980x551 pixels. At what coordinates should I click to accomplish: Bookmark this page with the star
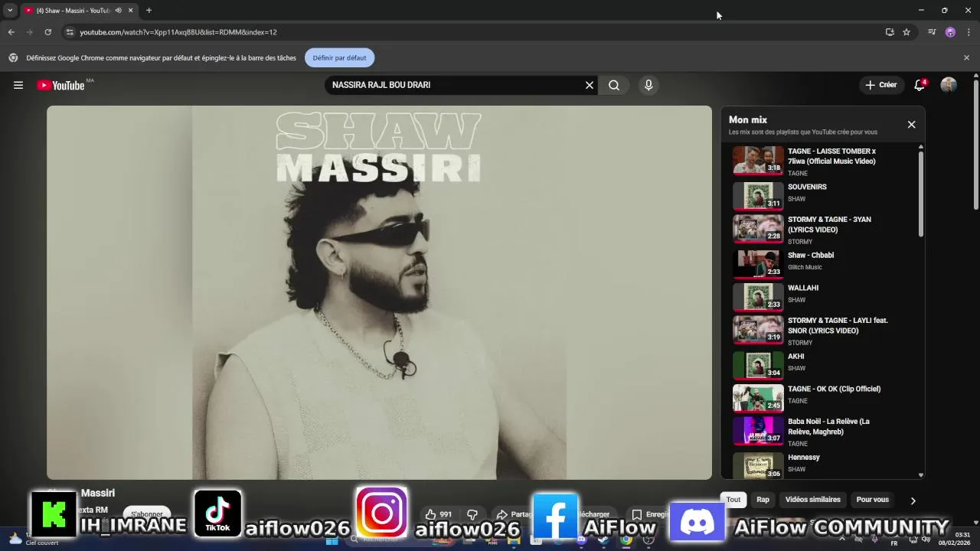[x=906, y=32]
